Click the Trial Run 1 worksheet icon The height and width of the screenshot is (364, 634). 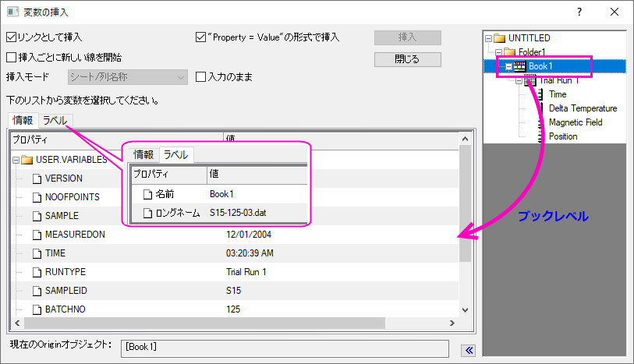click(x=530, y=80)
